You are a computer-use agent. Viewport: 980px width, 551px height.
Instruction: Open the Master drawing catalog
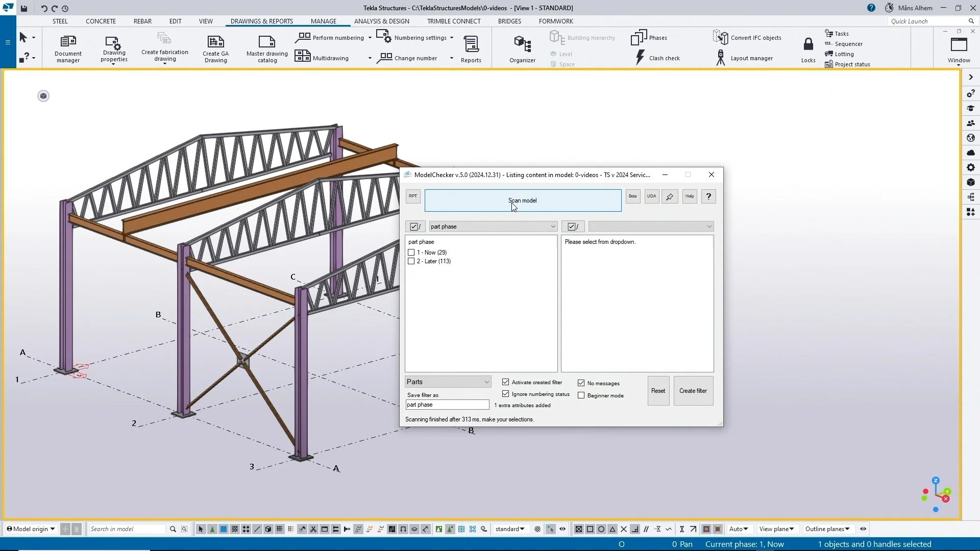[x=266, y=48]
